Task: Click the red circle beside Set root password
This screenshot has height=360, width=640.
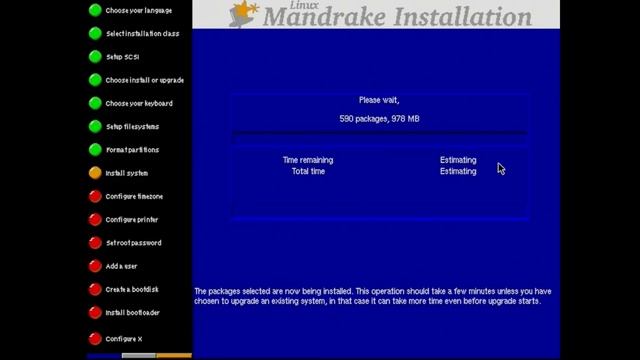Action: (x=95, y=243)
